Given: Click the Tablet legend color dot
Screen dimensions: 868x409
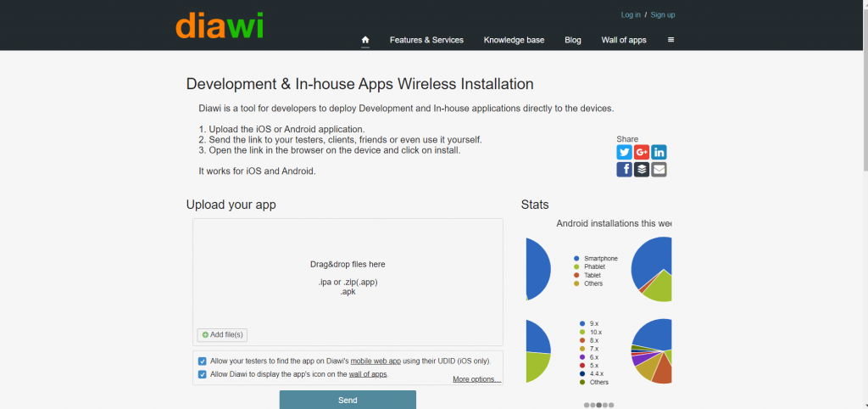Looking at the screenshot, I should pos(576,275).
